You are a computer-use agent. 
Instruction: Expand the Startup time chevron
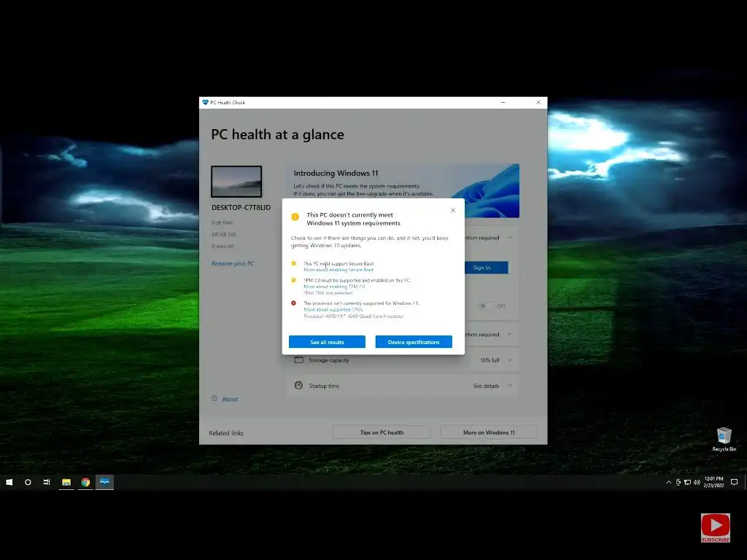click(510, 386)
